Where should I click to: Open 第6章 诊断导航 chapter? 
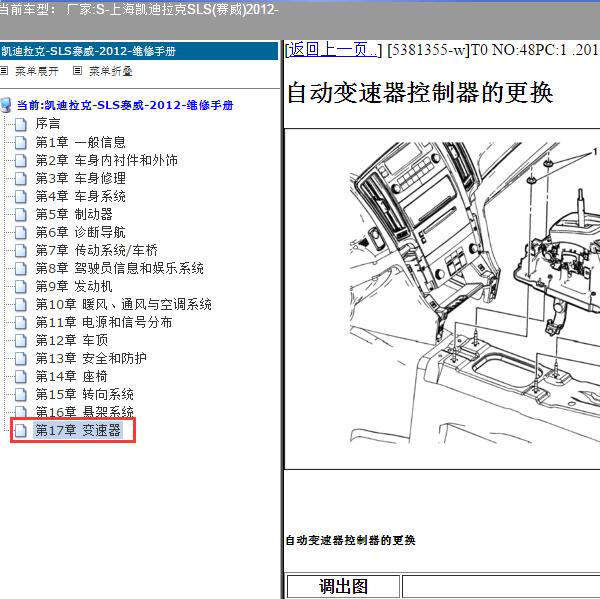coord(80,232)
